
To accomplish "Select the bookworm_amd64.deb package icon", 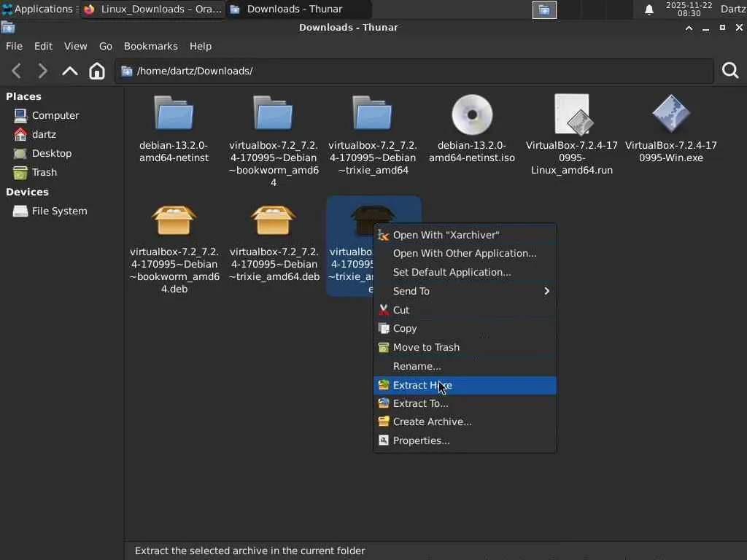I will [x=174, y=220].
